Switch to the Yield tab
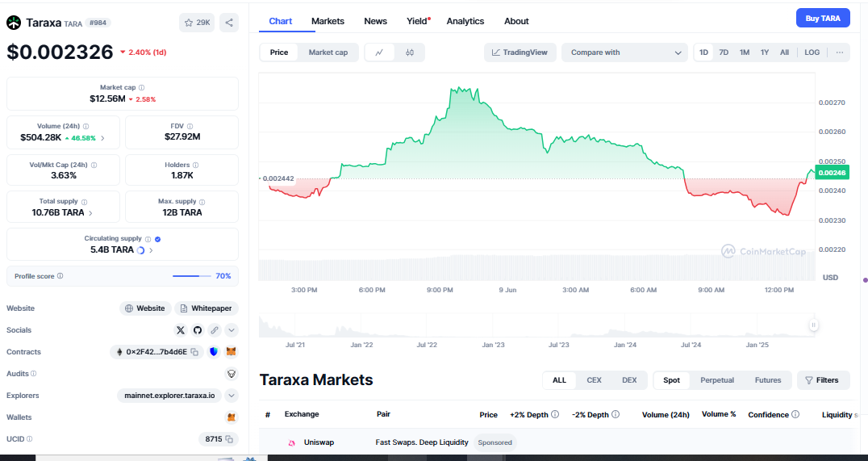This screenshot has height=461, width=868. tap(417, 21)
